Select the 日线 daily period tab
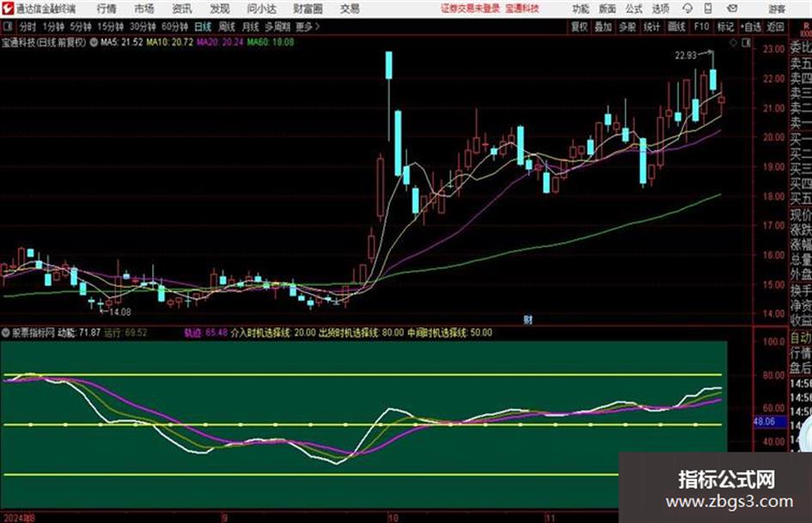Screen dimensions: 812x523 coord(203,27)
